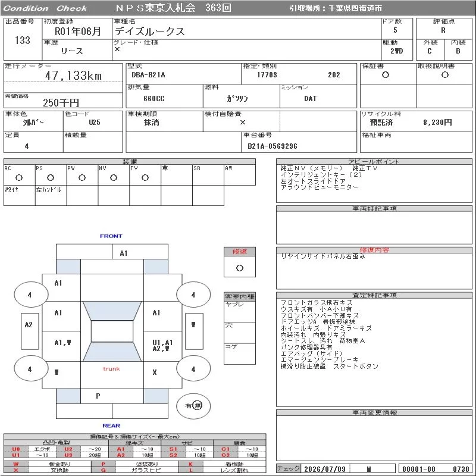Screen dimensions: 476x476
Task: Click recycle fee 8,230円
Action: point(437,123)
